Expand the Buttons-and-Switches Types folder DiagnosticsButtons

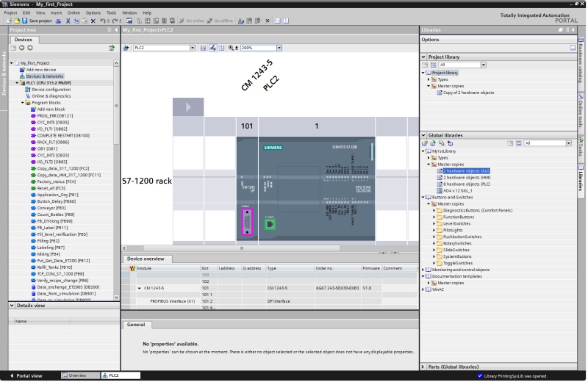tap(434, 210)
